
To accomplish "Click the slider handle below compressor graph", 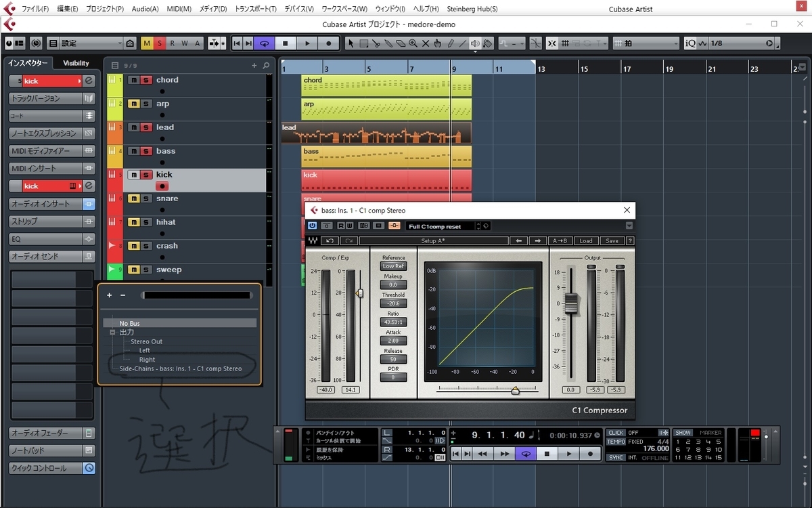I will (515, 390).
